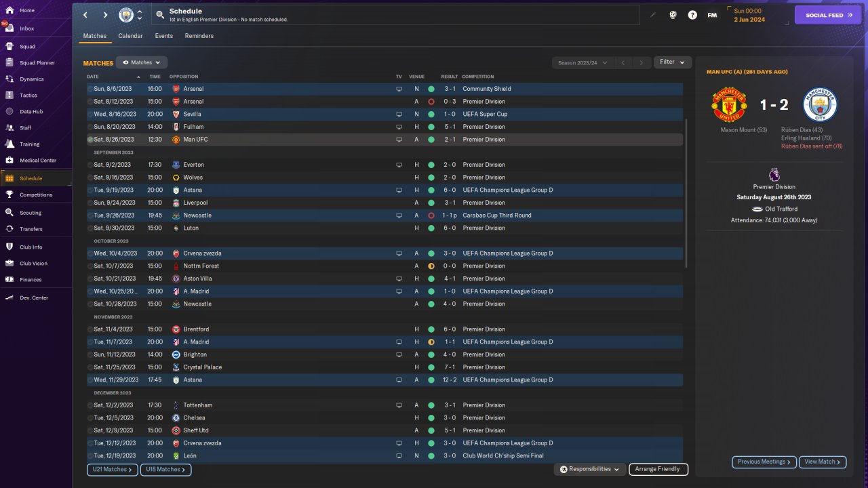The width and height of the screenshot is (868, 488).
Task: Click the Previous Meetings button
Action: 764,462
